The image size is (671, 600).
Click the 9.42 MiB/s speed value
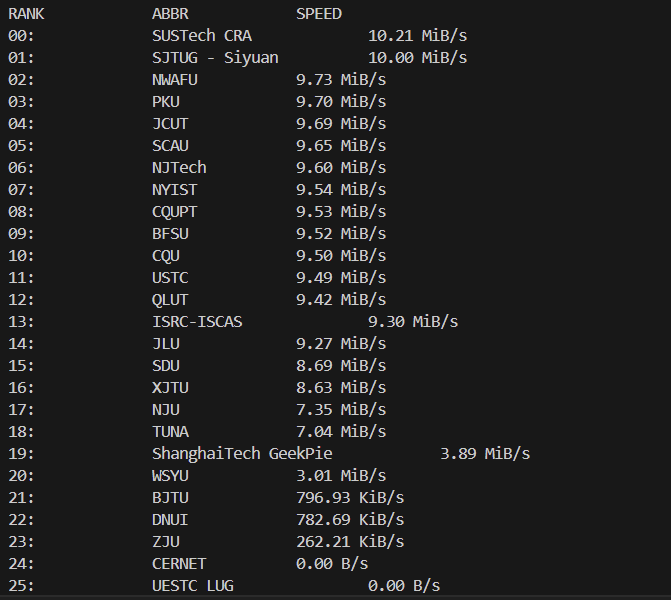click(341, 300)
